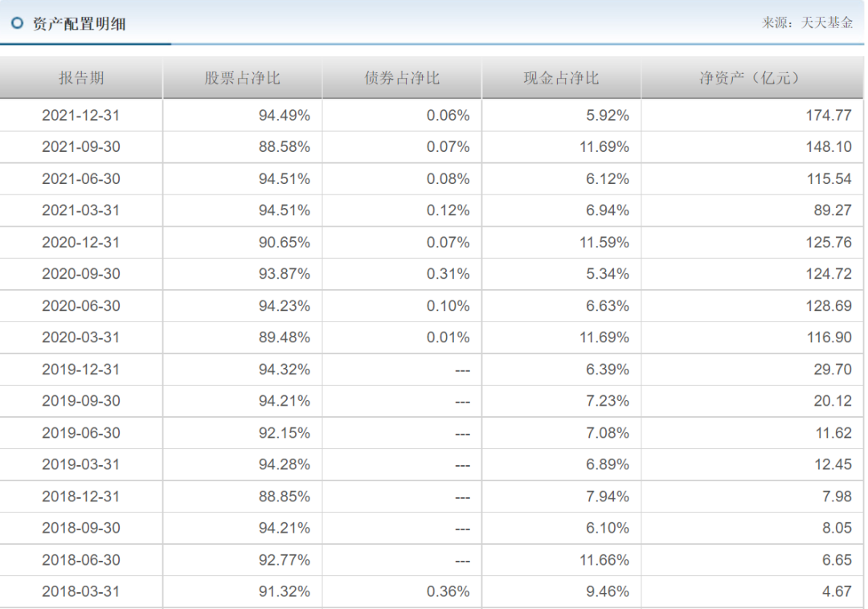
Task: Select the 报告期 column header
Action: (81, 78)
